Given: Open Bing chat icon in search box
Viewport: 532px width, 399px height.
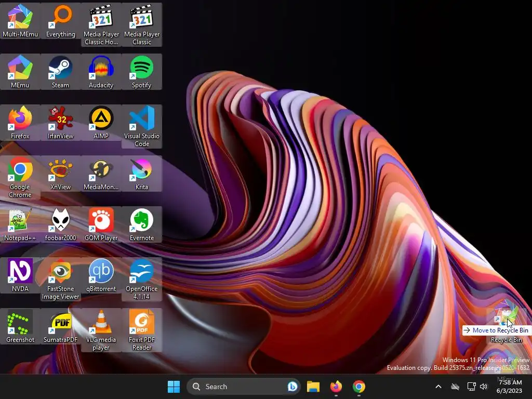Looking at the screenshot, I should [x=292, y=387].
